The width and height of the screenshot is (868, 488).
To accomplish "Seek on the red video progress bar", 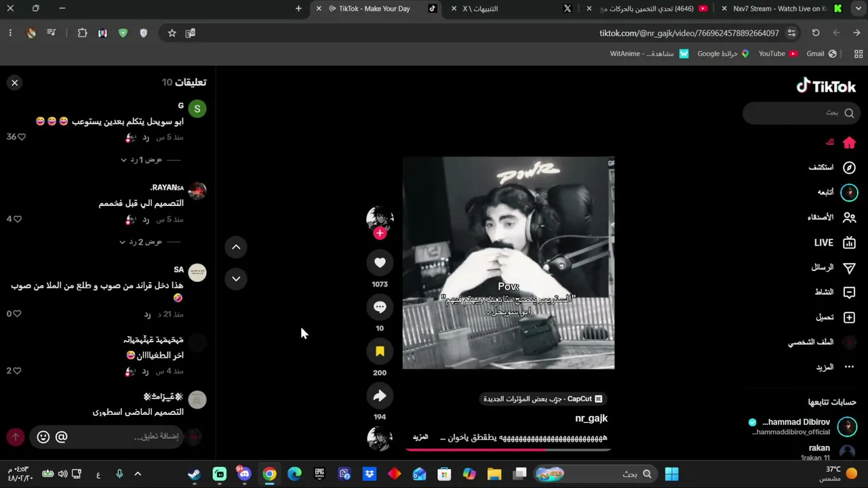I will pos(508,449).
